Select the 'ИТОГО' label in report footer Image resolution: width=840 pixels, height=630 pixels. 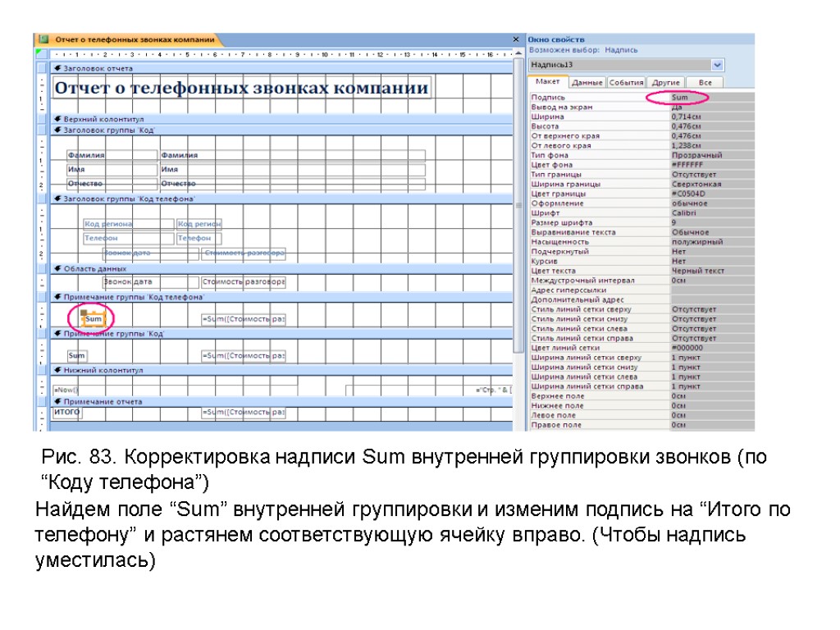tap(66, 412)
